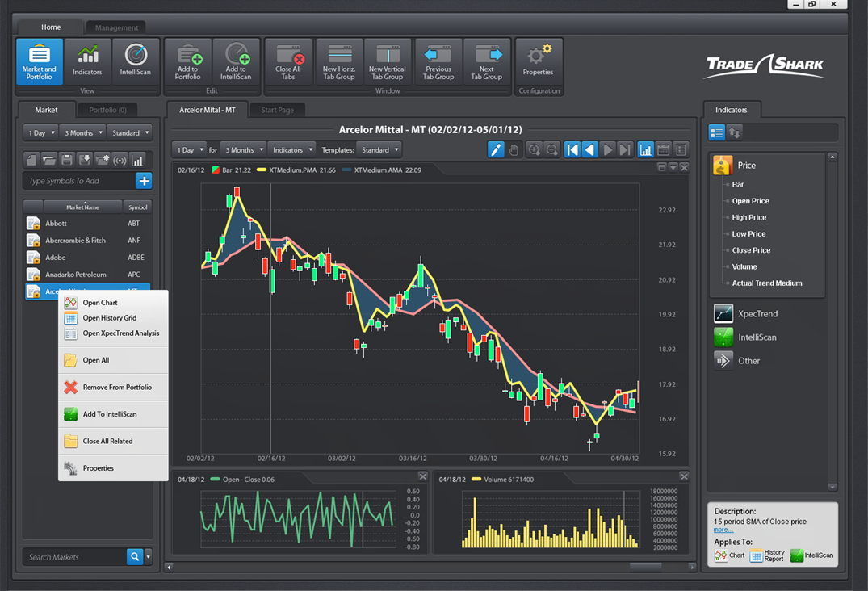Viewport: 868px width, 591px height.
Task: Open the 3 Months dropdown on chart toolbar
Action: (244, 150)
